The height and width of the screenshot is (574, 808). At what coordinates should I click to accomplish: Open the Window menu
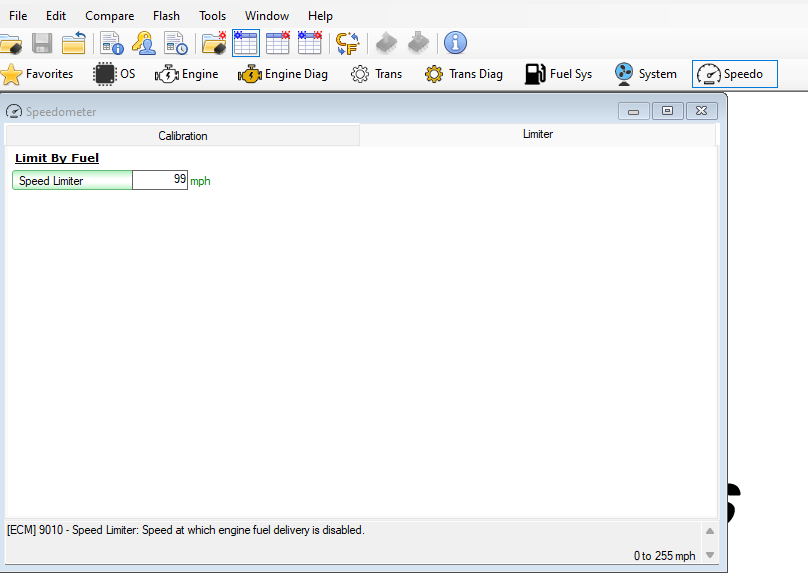pyautogui.click(x=267, y=16)
